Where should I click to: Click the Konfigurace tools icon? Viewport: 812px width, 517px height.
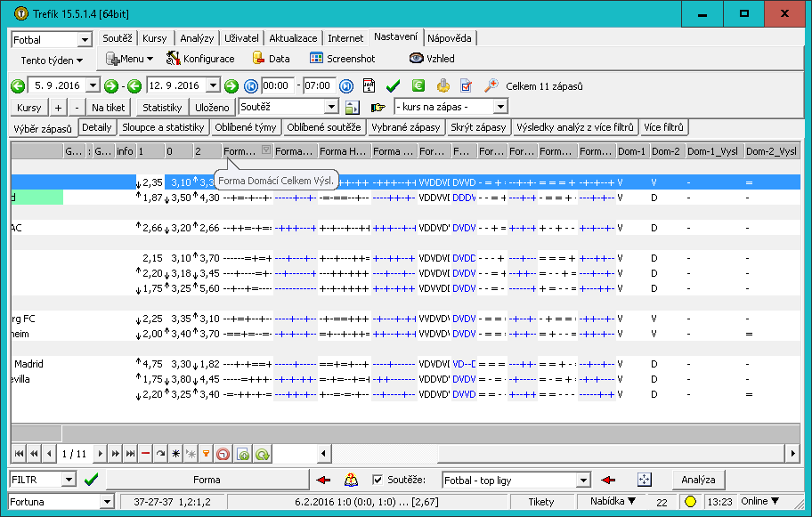(173, 59)
